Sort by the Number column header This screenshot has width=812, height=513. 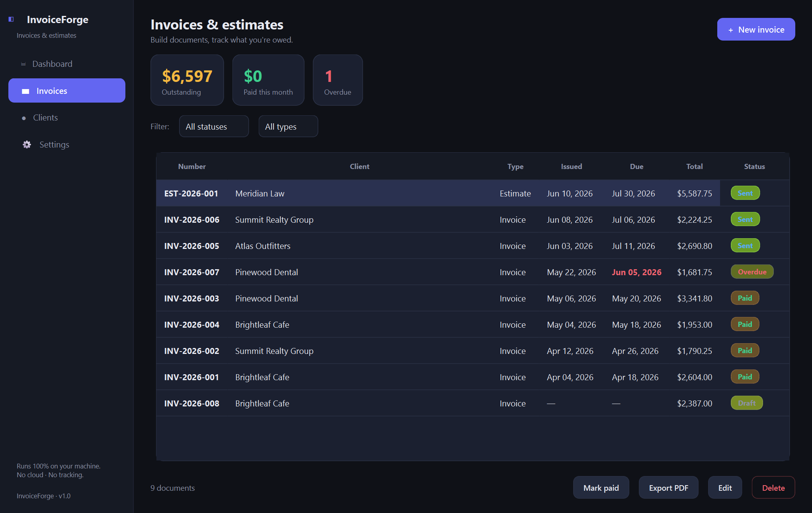[x=192, y=167]
